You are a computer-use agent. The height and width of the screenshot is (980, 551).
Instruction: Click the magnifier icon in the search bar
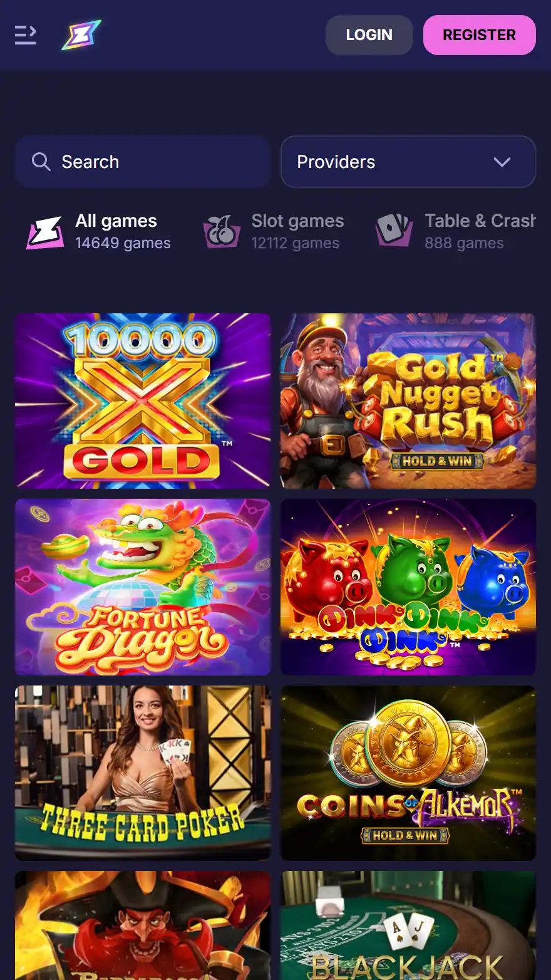tap(41, 162)
